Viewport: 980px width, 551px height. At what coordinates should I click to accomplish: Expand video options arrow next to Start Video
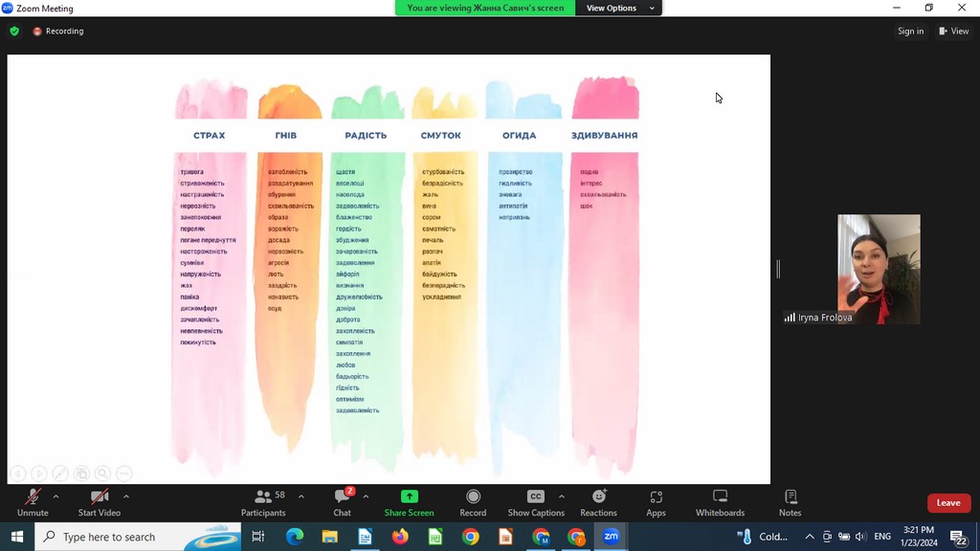click(125, 496)
